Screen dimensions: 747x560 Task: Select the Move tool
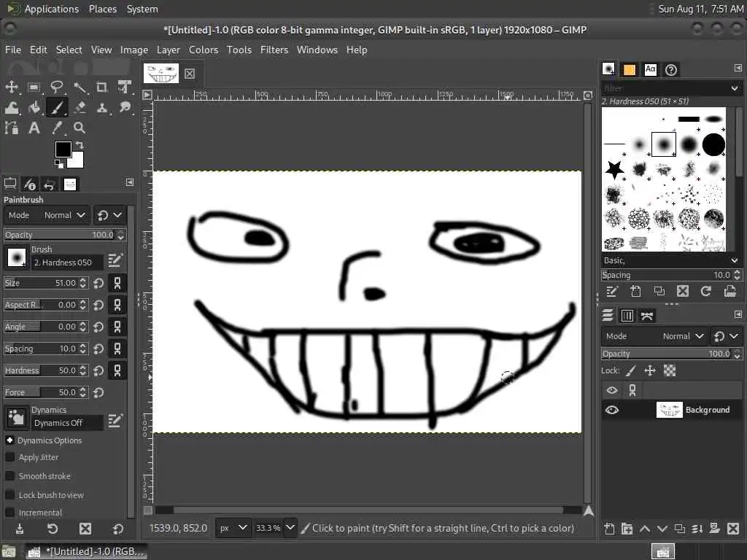[x=12, y=87]
